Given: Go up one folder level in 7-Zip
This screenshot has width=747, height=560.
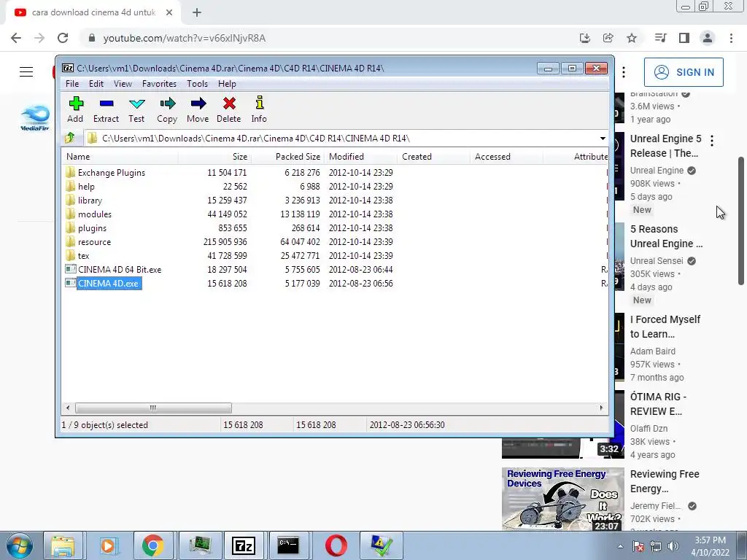Looking at the screenshot, I should coord(71,138).
